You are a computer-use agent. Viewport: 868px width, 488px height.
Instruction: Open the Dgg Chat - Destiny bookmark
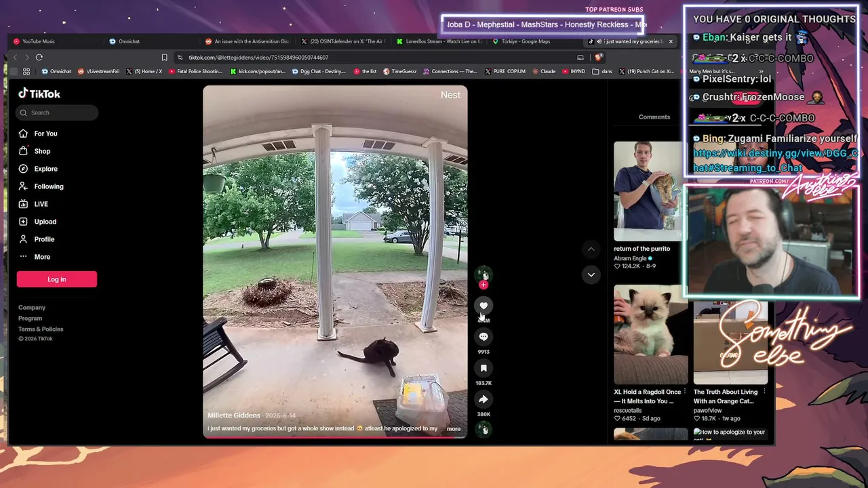319,71
